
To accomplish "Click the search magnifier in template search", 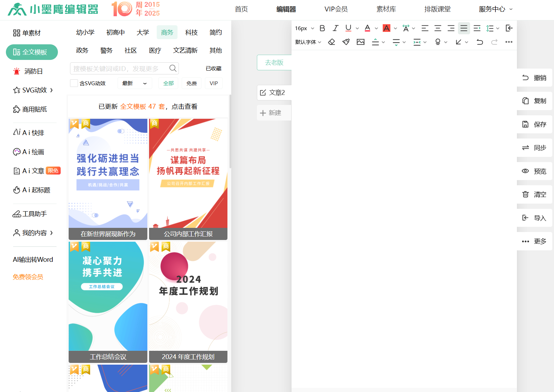I will pos(173,68).
